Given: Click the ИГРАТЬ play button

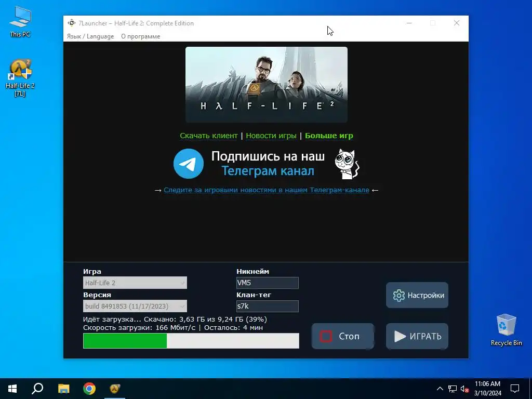Looking at the screenshot, I should [417, 336].
